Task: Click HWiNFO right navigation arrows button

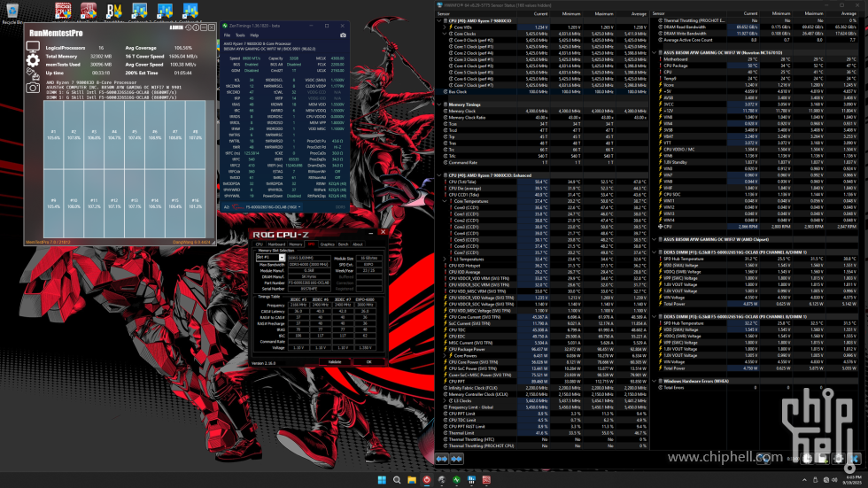Action: (x=457, y=459)
